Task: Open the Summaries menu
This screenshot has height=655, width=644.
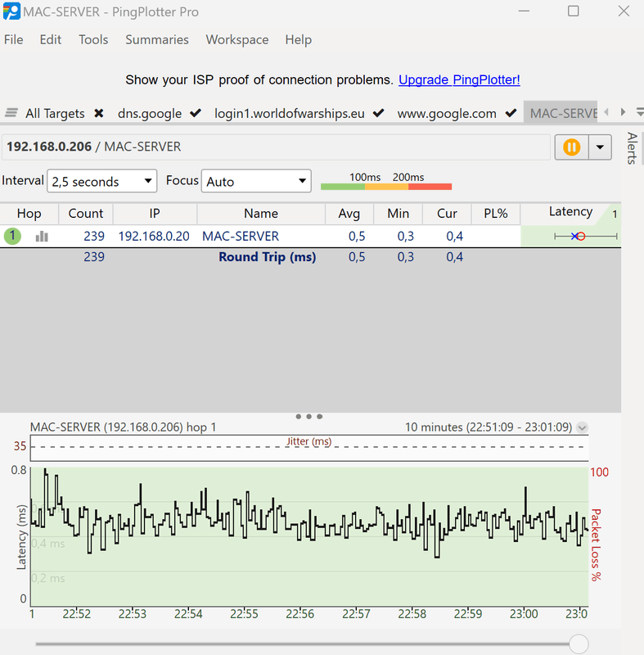Action: [156, 39]
